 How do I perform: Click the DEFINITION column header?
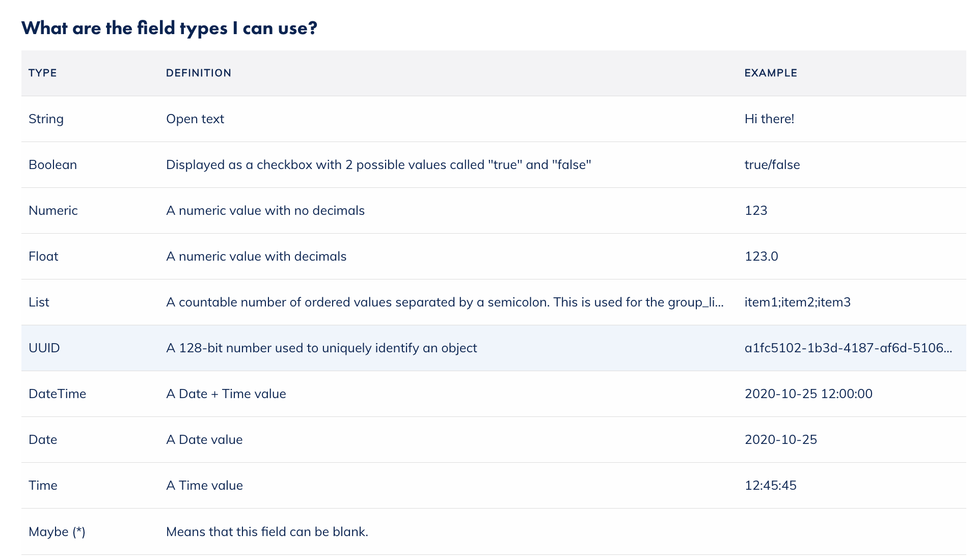tap(199, 73)
